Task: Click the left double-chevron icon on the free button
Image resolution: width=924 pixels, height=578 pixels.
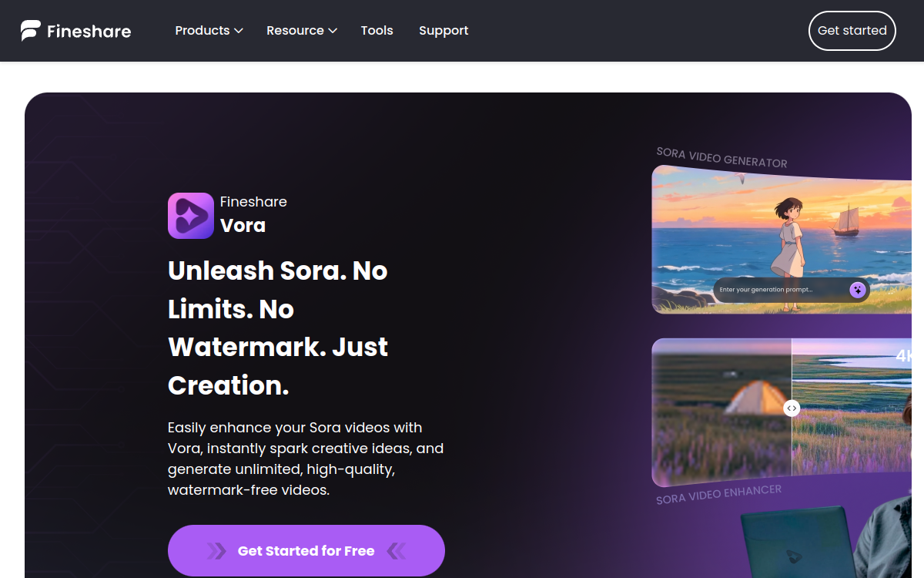Action: 216,550
